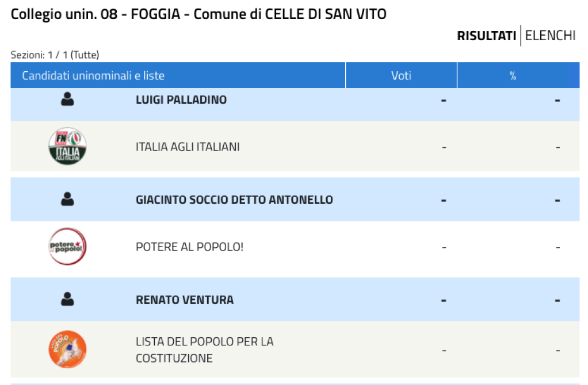588x385 pixels.
Task: Switch to the RISULTATI tab
Action: tap(486, 36)
